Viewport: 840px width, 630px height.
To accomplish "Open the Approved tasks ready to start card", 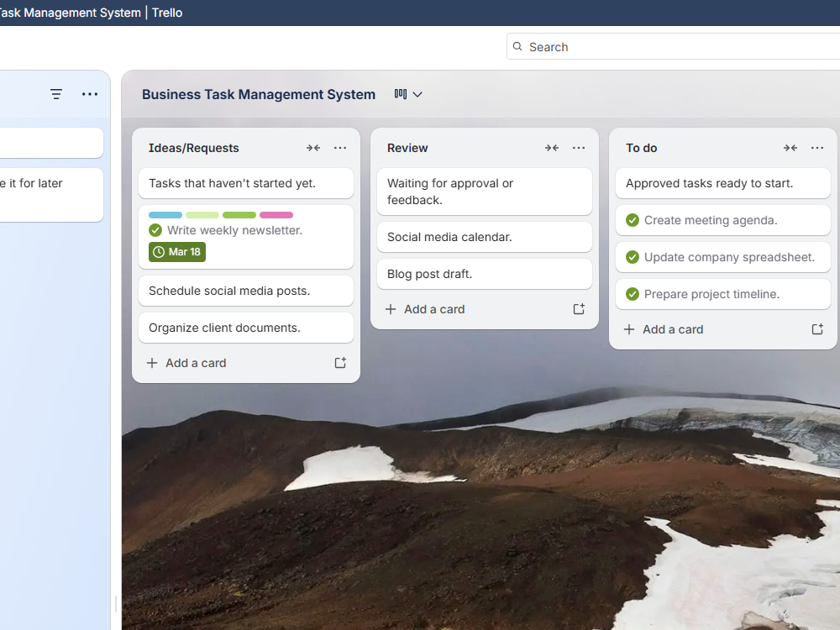I will click(x=722, y=183).
